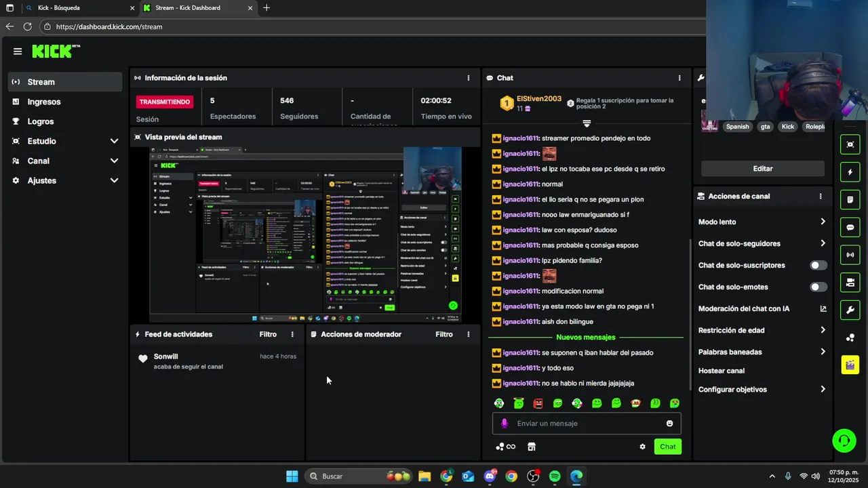Screen dimensions: 868x488
Task: Click the wrench icon in right sidebar
Action: tap(850, 310)
